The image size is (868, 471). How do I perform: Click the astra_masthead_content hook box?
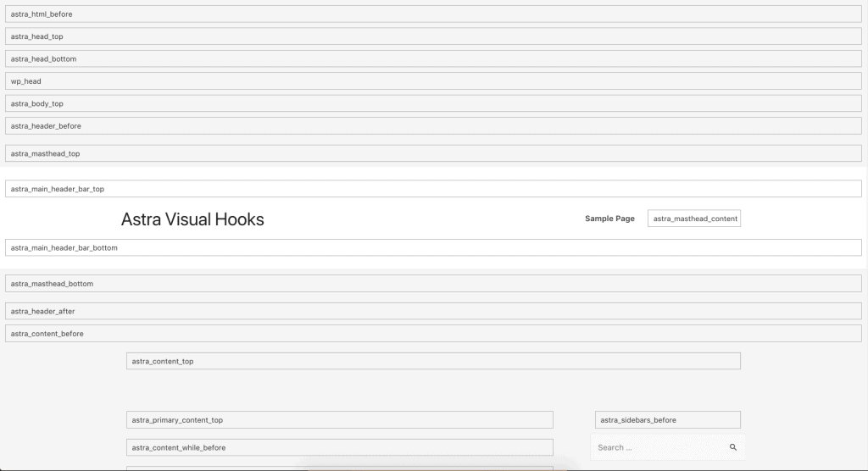[694, 219]
